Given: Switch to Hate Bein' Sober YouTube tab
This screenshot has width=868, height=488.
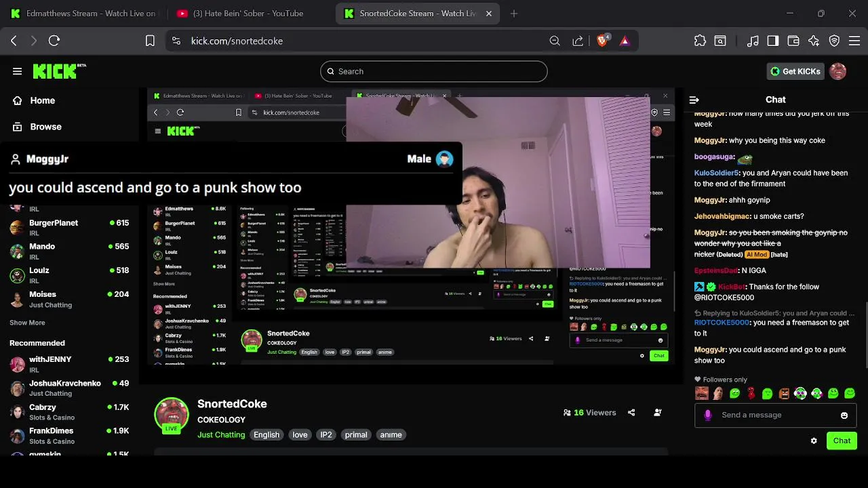Looking at the screenshot, I should pyautogui.click(x=248, y=14).
